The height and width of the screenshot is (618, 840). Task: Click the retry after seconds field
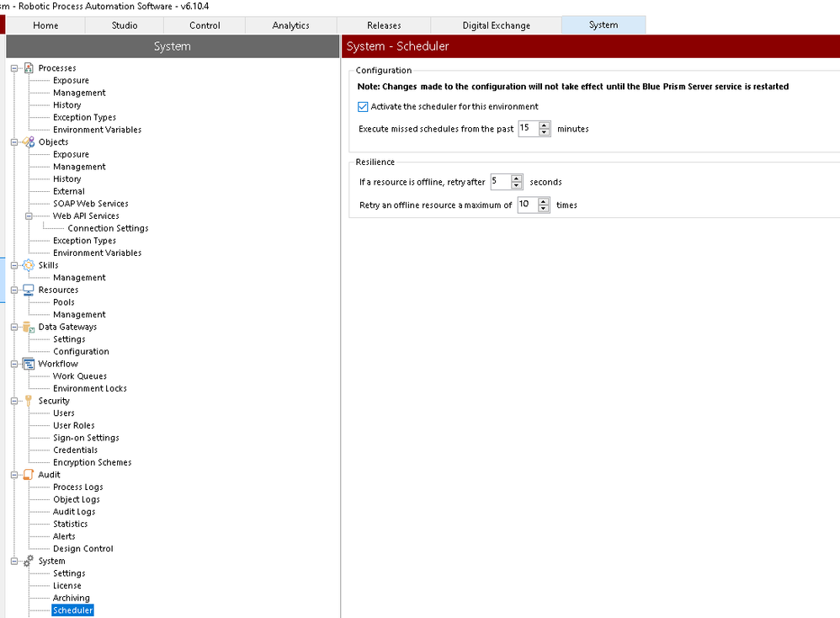501,182
